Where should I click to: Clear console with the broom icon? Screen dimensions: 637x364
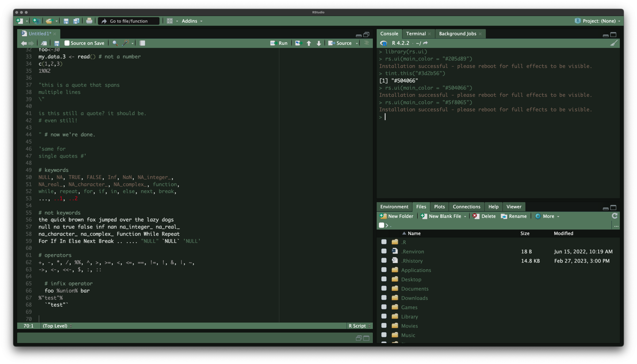614,43
